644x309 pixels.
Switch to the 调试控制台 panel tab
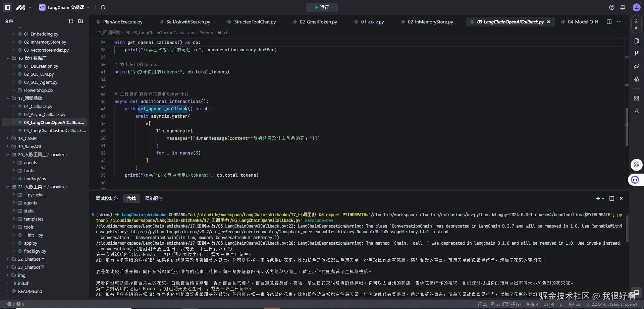coord(107,198)
